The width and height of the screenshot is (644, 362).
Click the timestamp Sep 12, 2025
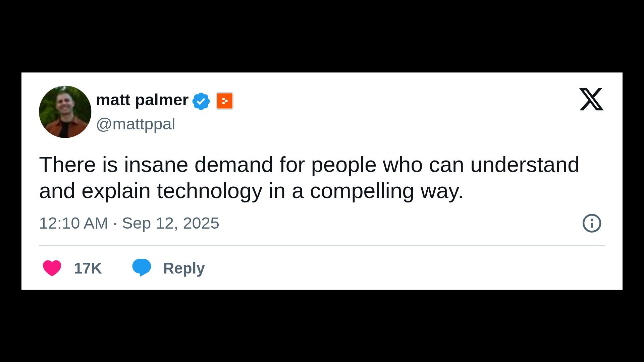pos(170,223)
